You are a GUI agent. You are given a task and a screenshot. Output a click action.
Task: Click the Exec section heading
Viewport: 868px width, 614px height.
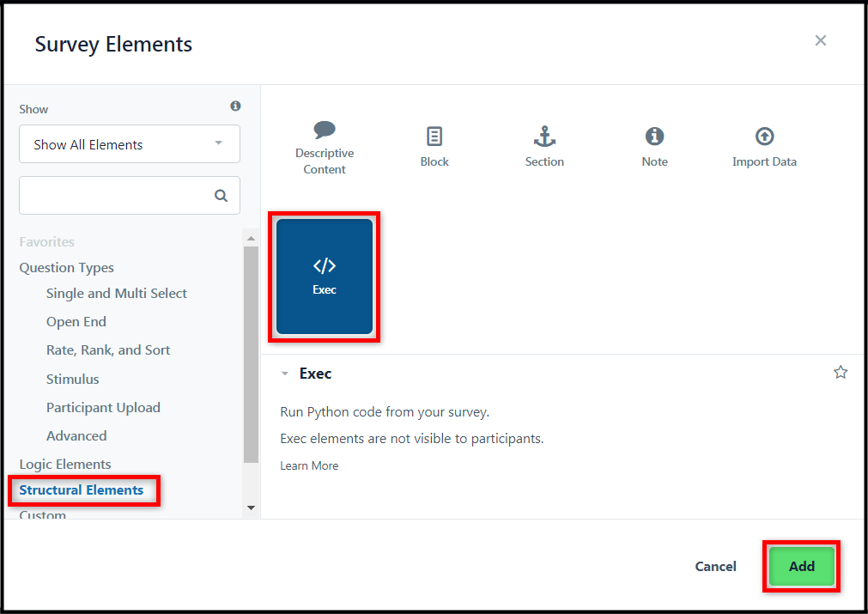coord(315,374)
